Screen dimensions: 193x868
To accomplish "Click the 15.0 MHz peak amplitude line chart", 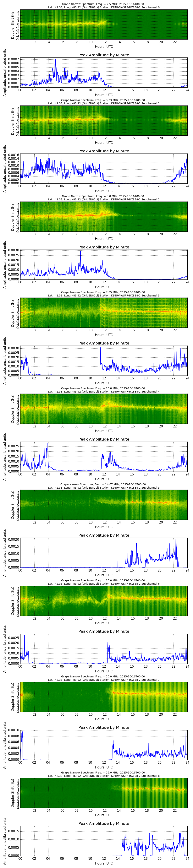I will click(x=104, y=649).
